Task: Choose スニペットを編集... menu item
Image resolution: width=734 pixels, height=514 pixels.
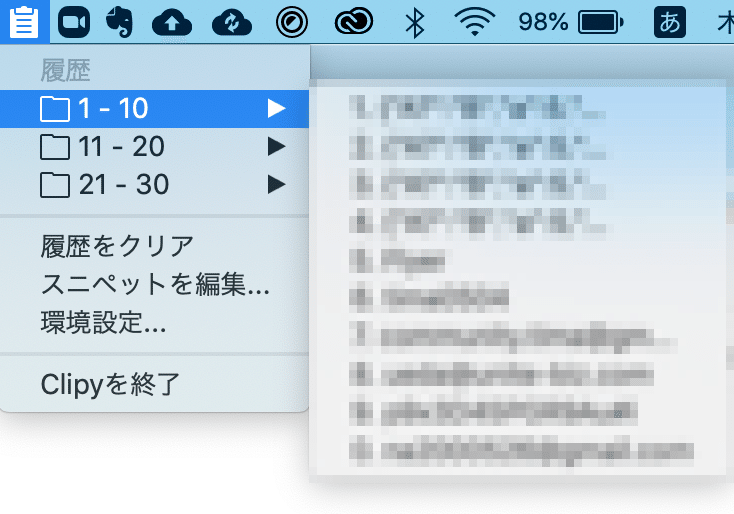Action: coord(154,284)
